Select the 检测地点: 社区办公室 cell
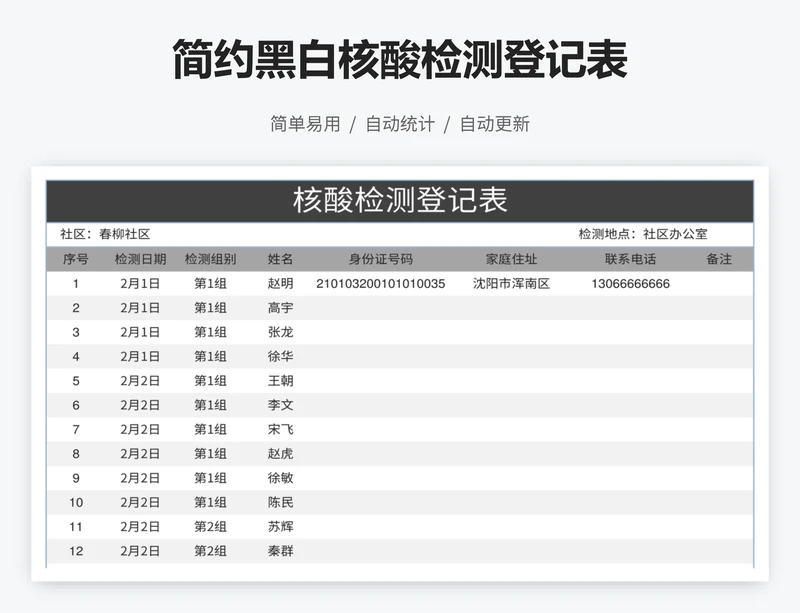This screenshot has width=800, height=613. (643, 234)
